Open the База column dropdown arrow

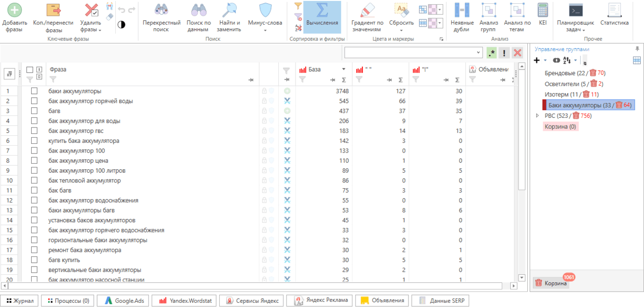click(x=344, y=70)
